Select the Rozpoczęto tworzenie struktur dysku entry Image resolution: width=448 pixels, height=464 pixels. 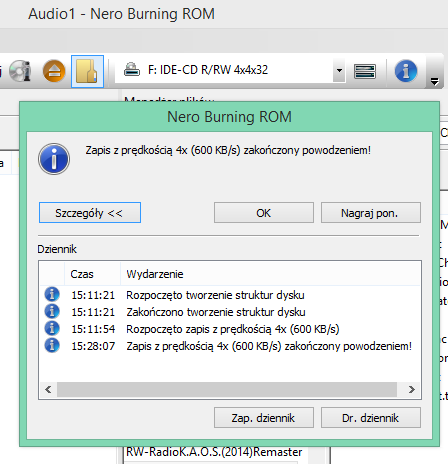215,295
